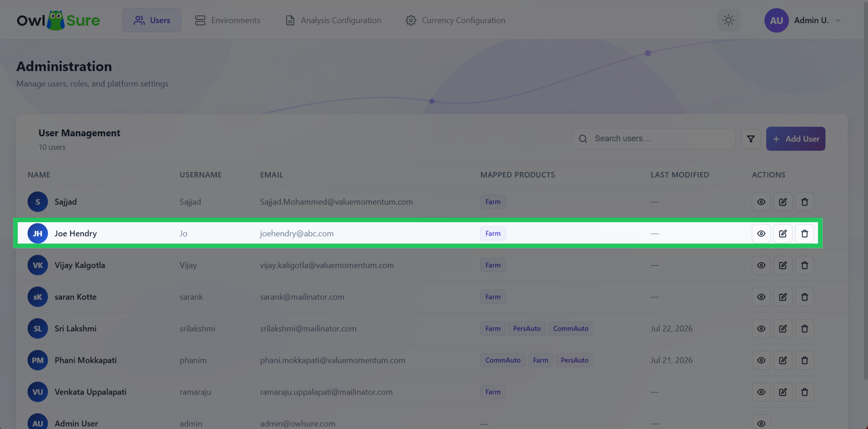View Venkata Uppalapati's details

click(761, 392)
